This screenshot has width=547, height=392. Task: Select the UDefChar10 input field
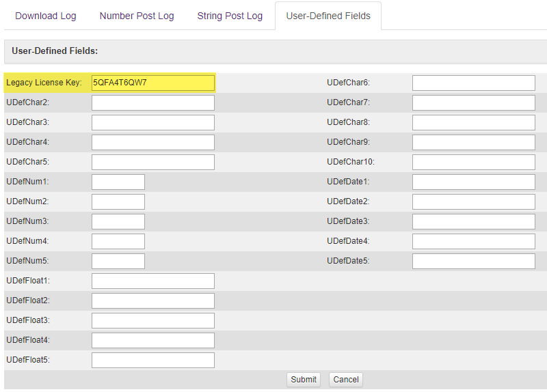tap(474, 162)
